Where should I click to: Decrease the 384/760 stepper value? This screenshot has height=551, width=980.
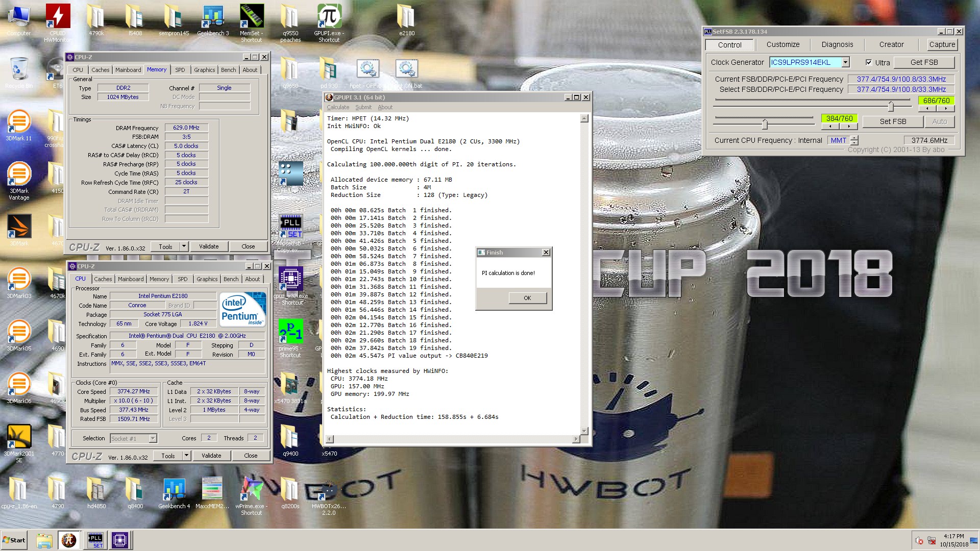[830, 126]
